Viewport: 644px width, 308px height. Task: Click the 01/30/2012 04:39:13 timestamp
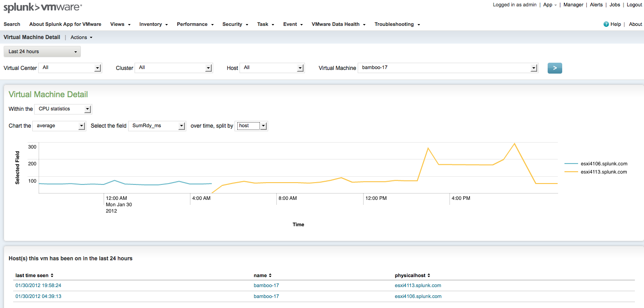pyautogui.click(x=38, y=296)
